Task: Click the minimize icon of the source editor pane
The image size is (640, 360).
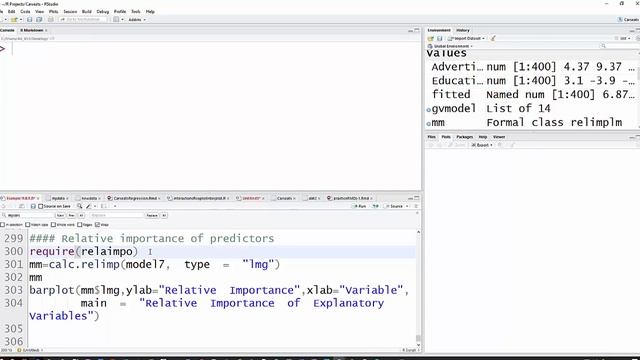Action: [410, 198]
